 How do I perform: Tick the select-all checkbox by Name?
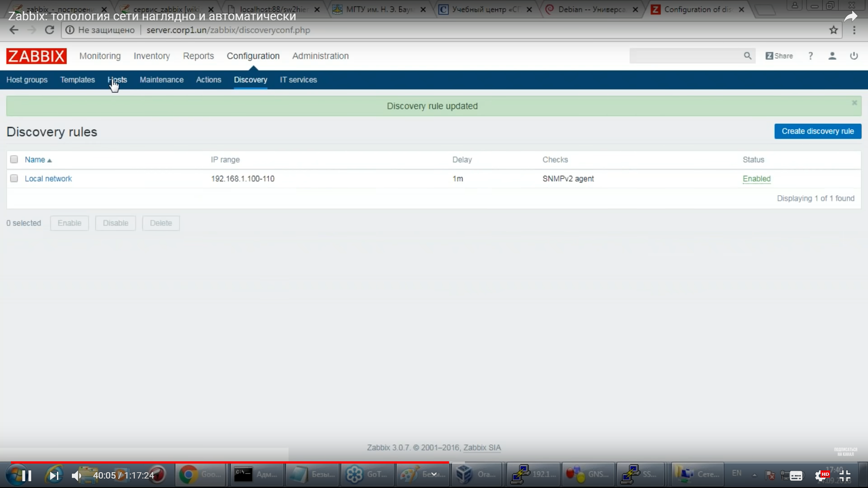14,160
